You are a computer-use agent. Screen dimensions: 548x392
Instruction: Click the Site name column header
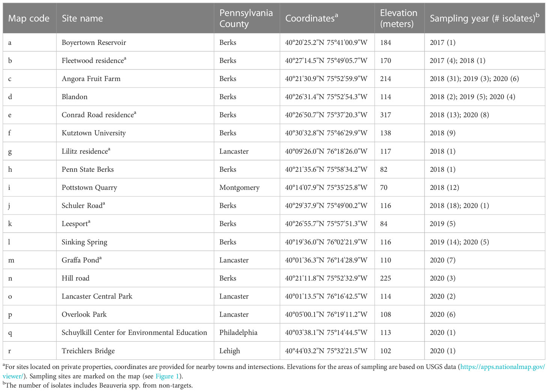pyautogui.click(x=82, y=18)
